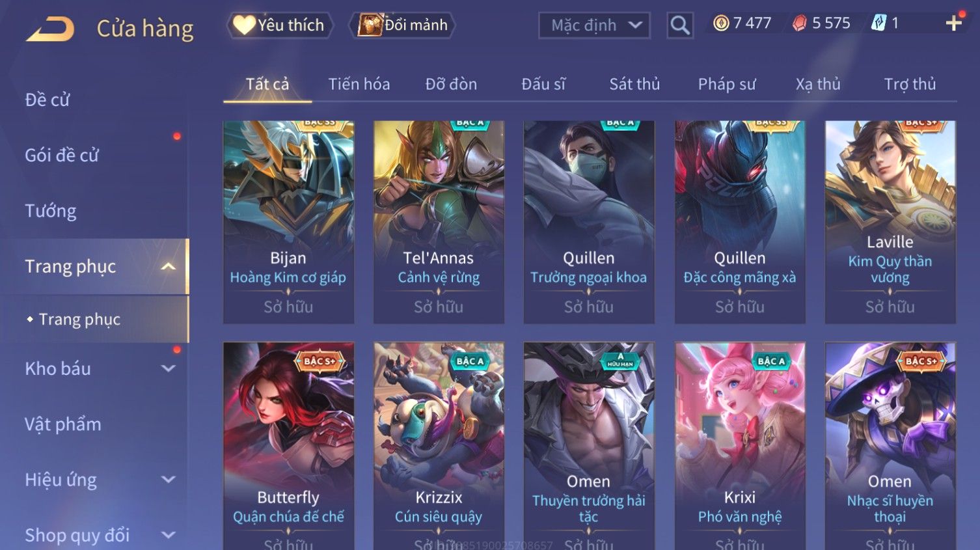Tap the golden back arrow icon

pyautogui.click(x=50, y=29)
